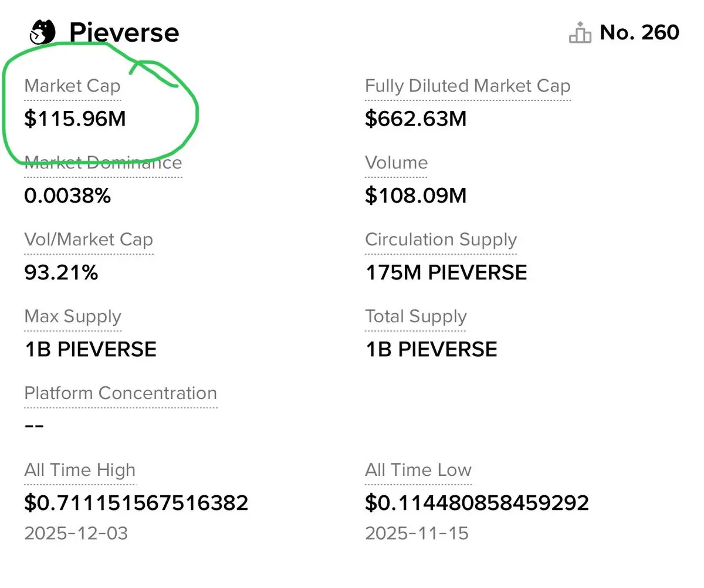Tap the Max Supply label

click(73, 316)
